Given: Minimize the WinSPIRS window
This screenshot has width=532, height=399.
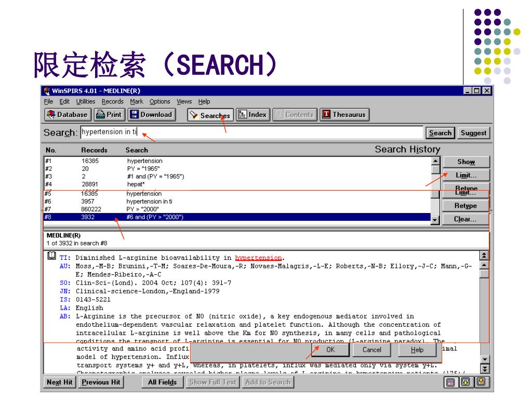Looking at the screenshot, I should pos(468,90).
